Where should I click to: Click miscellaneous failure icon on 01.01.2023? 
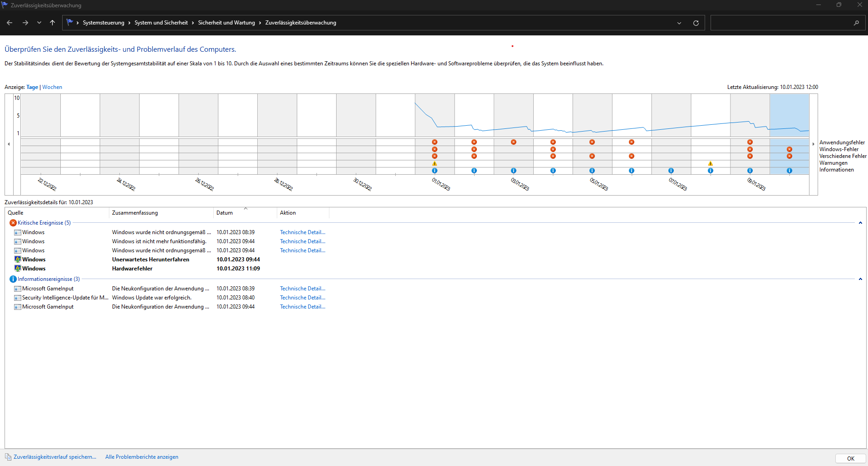(x=435, y=156)
